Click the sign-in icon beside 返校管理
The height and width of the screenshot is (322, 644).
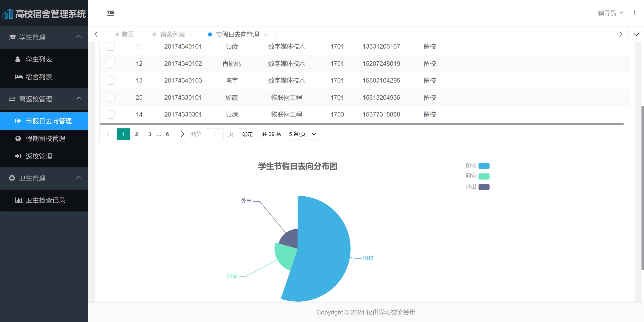pyautogui.click(x=18, y=156)
